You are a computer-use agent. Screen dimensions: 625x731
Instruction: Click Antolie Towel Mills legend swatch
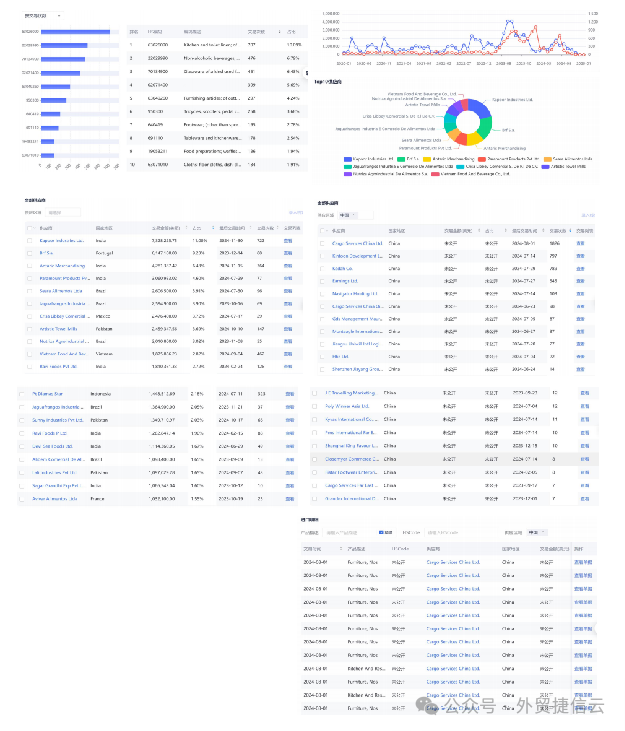[x=545, y=166]
